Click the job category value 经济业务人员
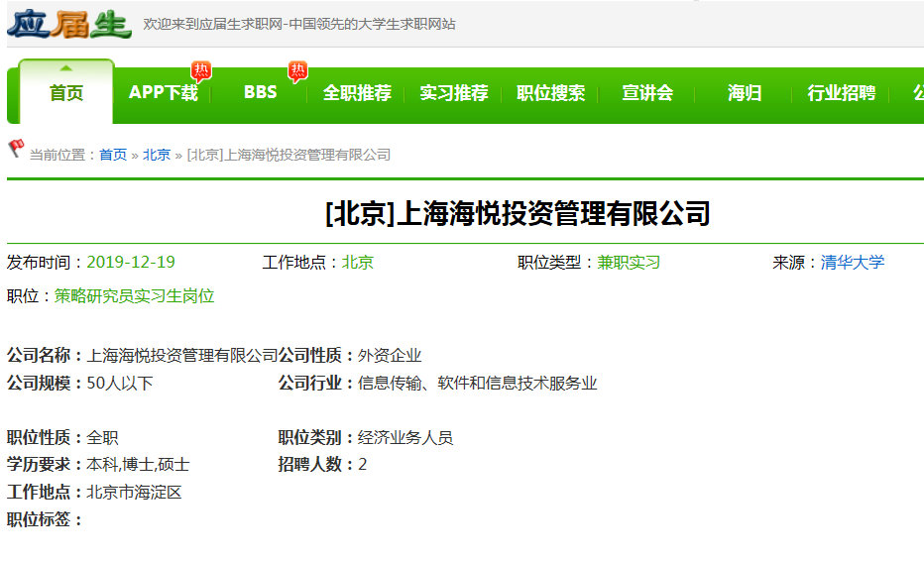The width and height of the screenshot is (924, 561). pyautogui.click(x=405, y=437)
